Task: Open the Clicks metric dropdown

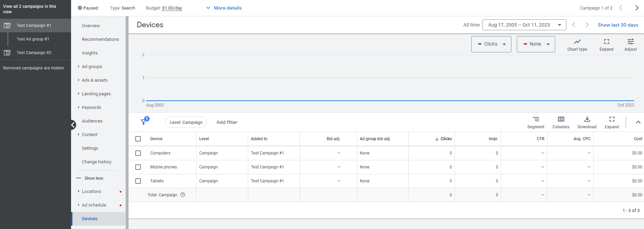Action: [491, 44]
